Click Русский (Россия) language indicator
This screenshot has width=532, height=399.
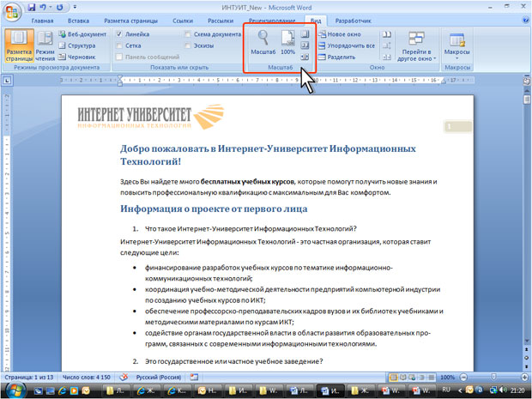pyautogui.click(x=159, y=378)
